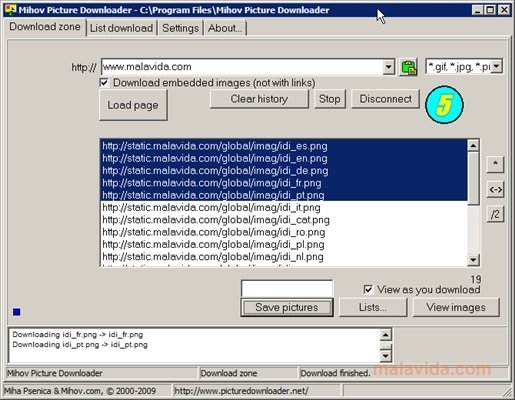This screenshot has height=400, width=515.
Task: Select the idi_pt.png URL row
Action: point(284,195)
